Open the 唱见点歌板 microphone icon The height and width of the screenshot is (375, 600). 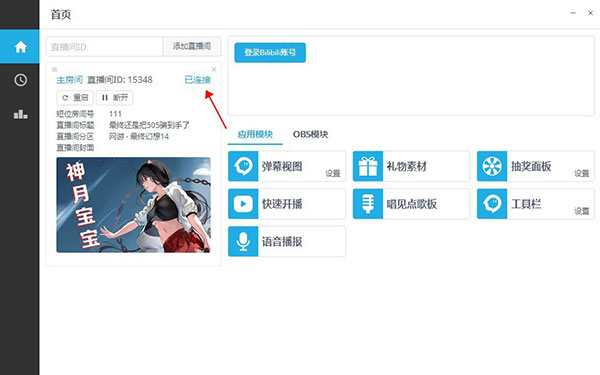(x=368, y=204)
